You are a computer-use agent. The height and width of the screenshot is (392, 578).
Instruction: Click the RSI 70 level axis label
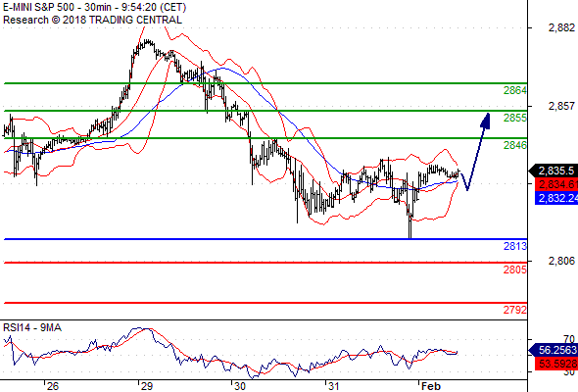tap(569, 339)
